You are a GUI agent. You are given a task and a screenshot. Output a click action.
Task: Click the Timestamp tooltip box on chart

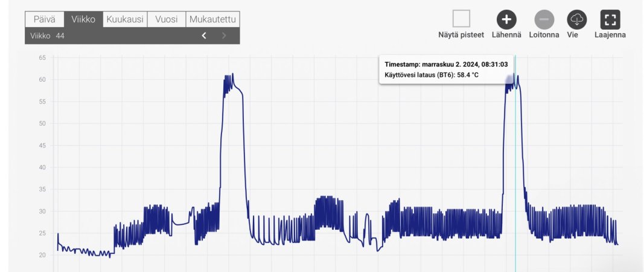(x=446, y=70)
